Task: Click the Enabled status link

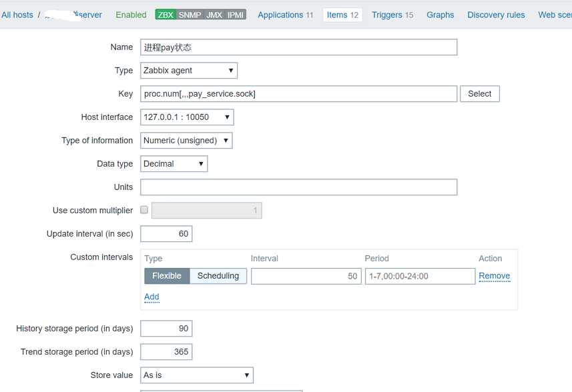Action: click(131, 15)
